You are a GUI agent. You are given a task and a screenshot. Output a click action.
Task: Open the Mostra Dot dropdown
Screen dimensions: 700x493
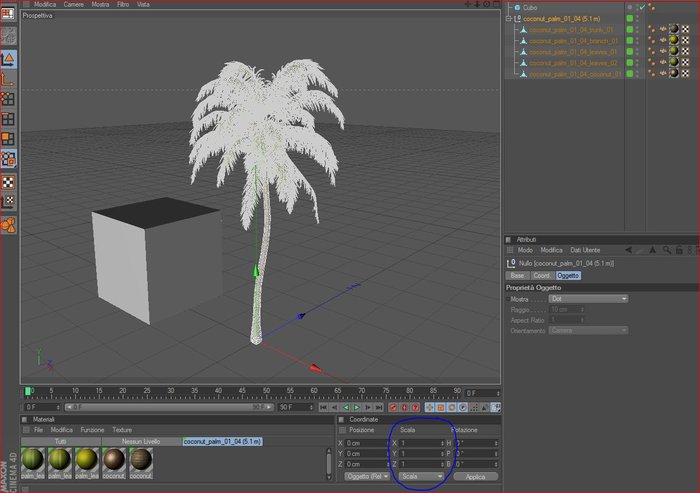588,299
